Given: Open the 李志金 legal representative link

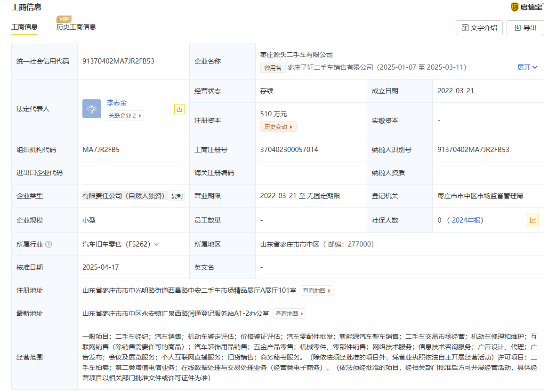Looking at the screenshot, I should point(116,103).
